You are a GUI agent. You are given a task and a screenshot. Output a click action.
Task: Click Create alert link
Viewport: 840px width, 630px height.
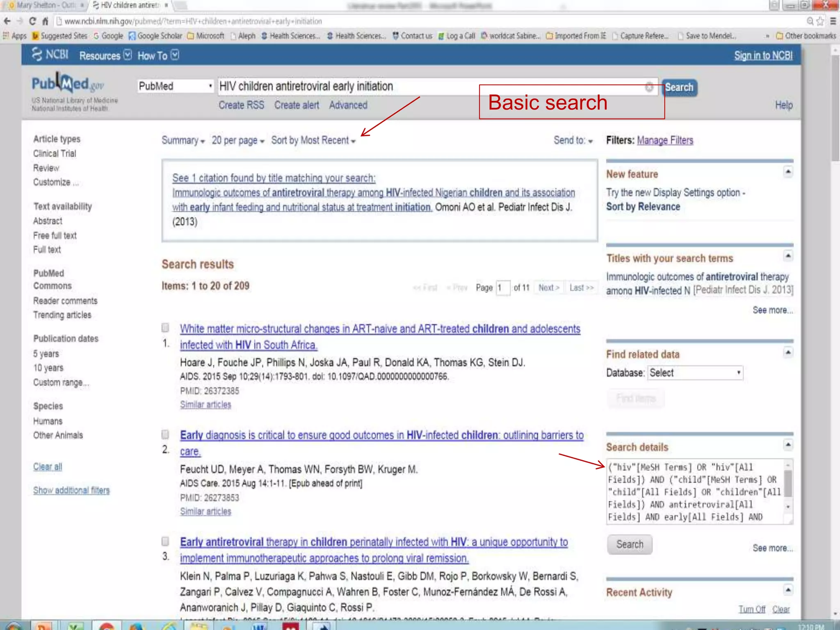(297, 105)
